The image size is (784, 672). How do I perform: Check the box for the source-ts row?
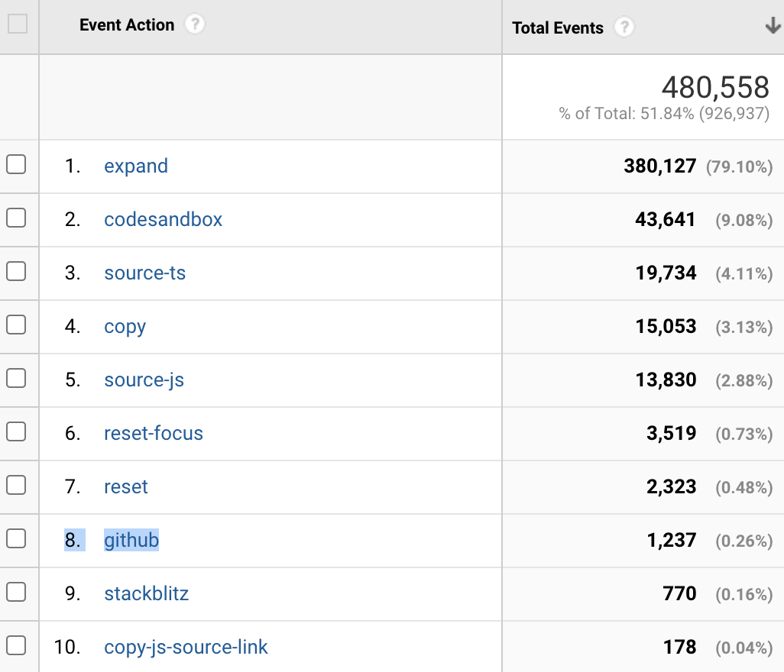[x=16, y=271]
